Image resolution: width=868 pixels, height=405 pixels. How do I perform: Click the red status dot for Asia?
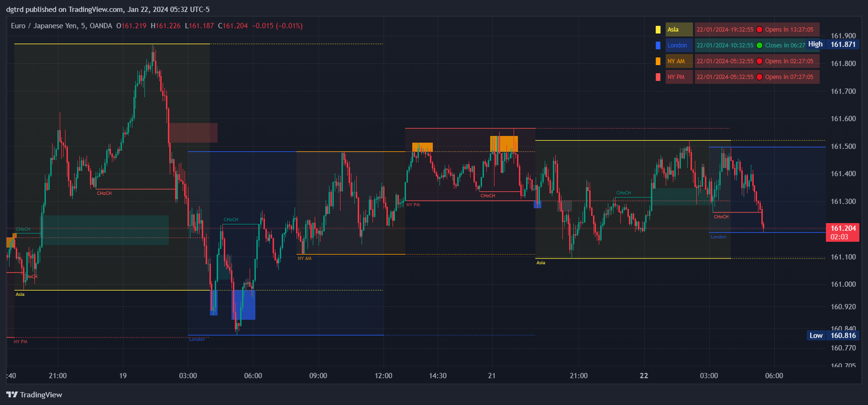point(759,30)
